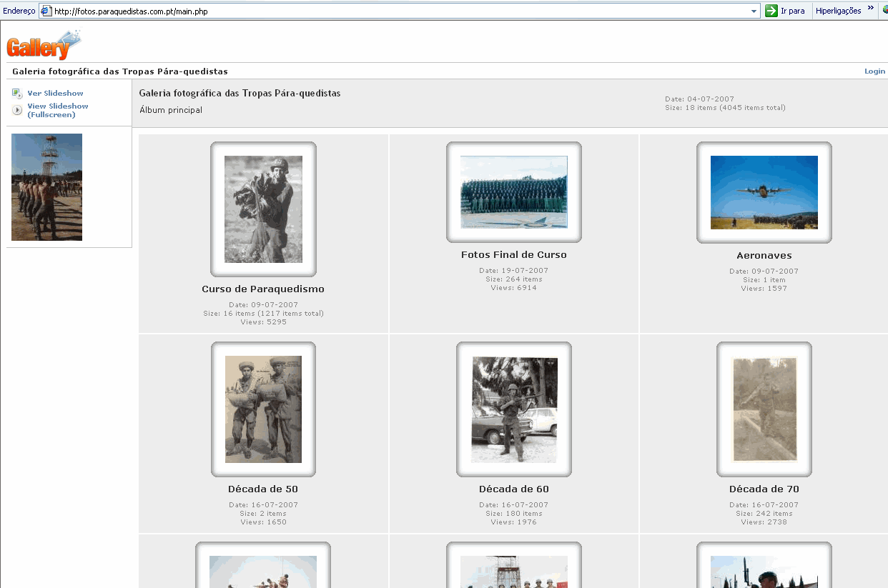
Task: Click the breadcrumb Galeria fotográfica das Tropas Pára-quedistas
Action: click(x=120, y=71)
